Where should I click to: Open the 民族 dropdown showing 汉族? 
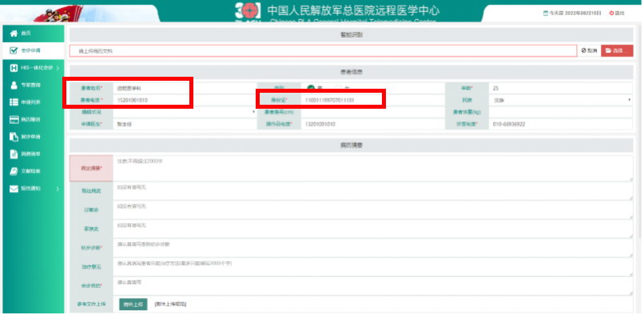(x=561, y=100)
